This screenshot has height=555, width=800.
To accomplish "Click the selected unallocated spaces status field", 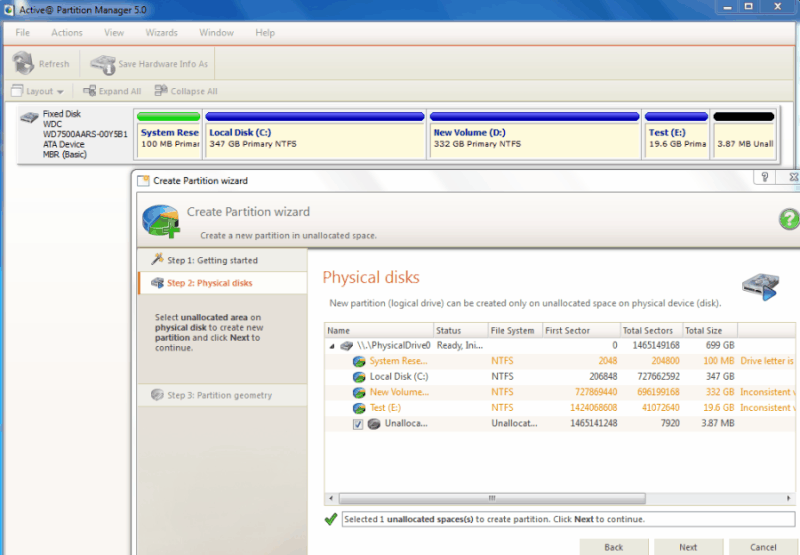I will [568, 519].
